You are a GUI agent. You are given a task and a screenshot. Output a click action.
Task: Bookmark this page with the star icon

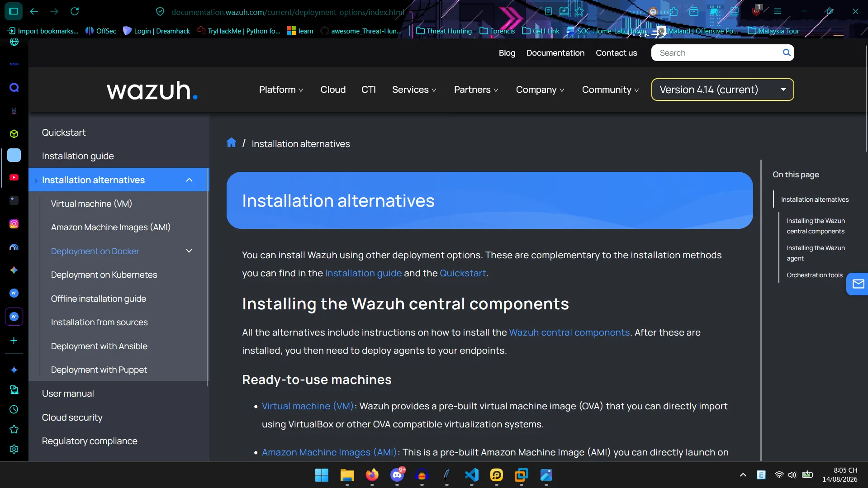click(x=579, y=11)
